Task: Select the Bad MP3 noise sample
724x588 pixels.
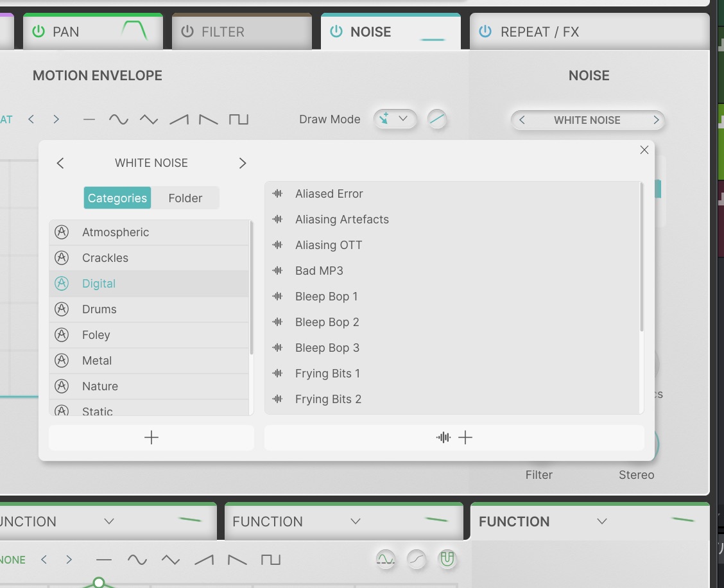Action: click(x=319, y=271)
